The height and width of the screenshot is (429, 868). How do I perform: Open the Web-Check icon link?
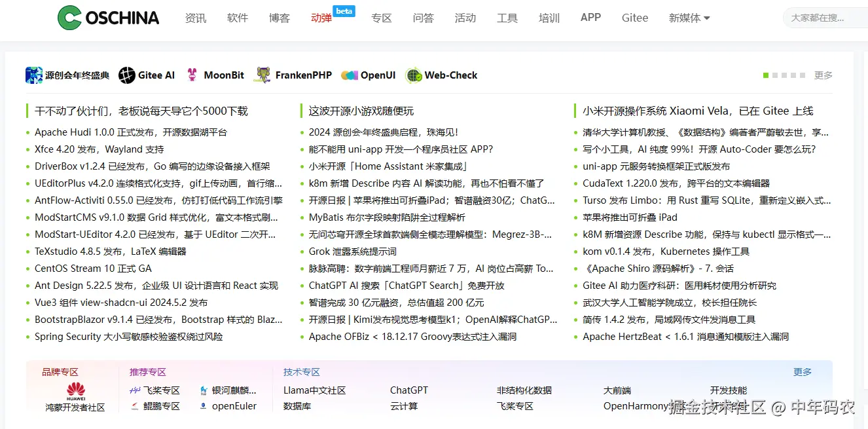pyautogui.click(x=414, y=75)
